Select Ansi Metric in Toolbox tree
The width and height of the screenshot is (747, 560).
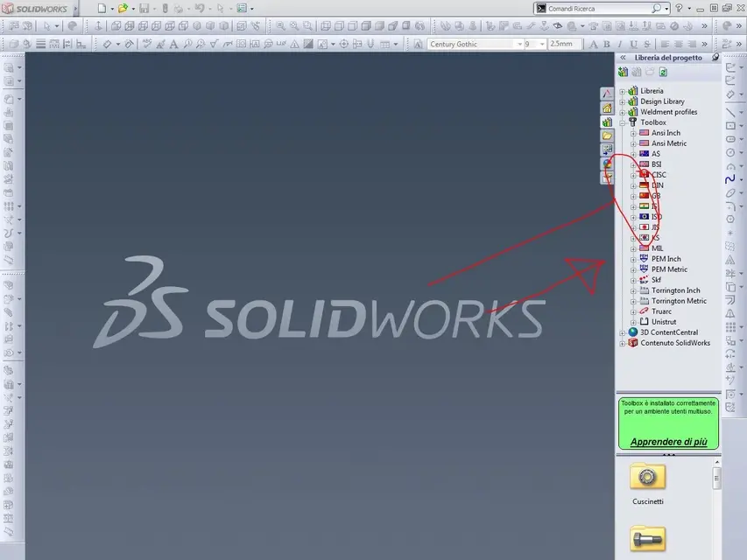669,143
